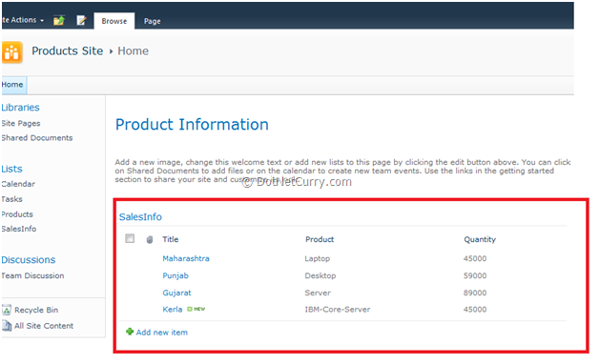Open Shared Documents library

coord(37,138)
